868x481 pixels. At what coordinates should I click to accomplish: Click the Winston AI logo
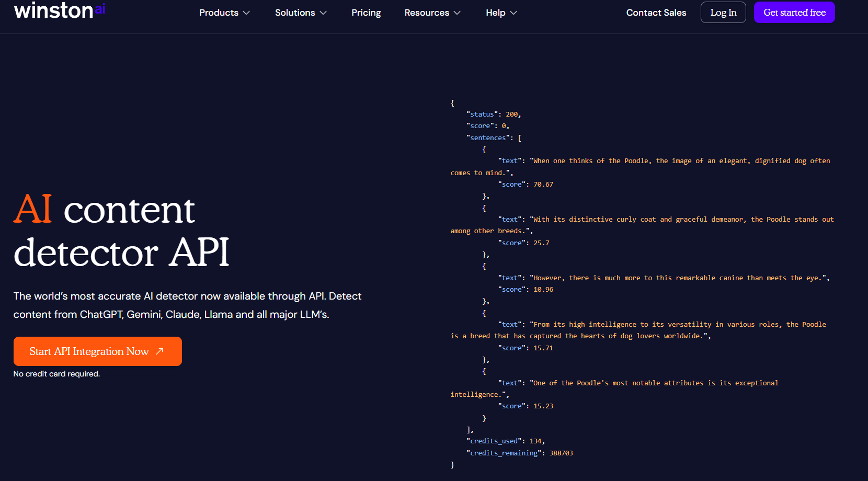pos(60,10)
